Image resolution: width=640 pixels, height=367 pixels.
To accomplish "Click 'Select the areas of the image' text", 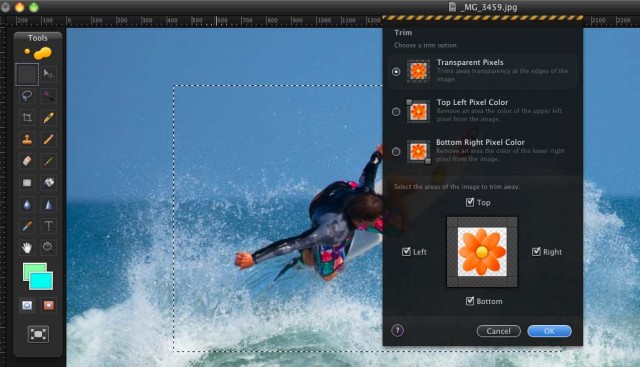I will point(456,187).
